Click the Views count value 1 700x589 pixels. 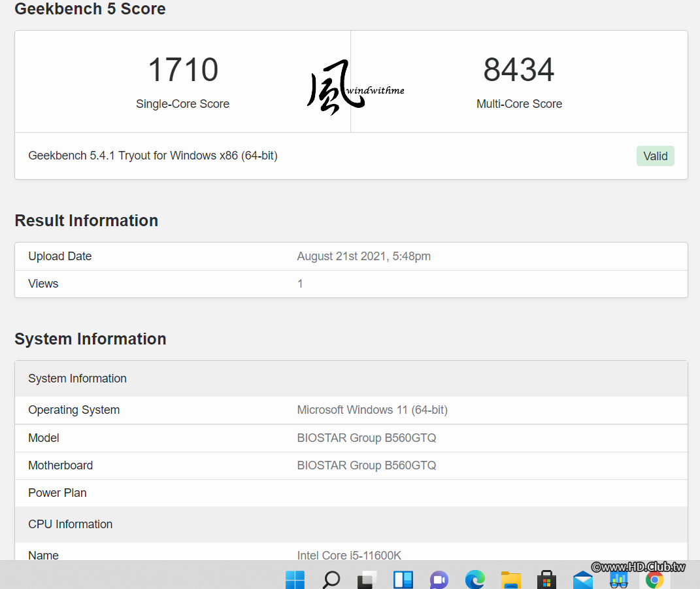tap(300, 284)
